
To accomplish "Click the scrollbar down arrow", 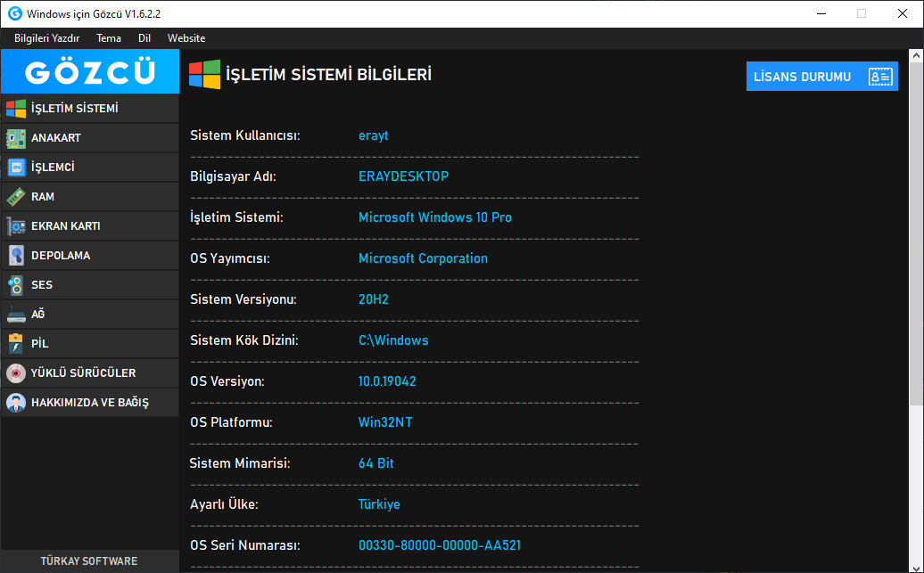I will pyautogui.click(x=916, y=567).
